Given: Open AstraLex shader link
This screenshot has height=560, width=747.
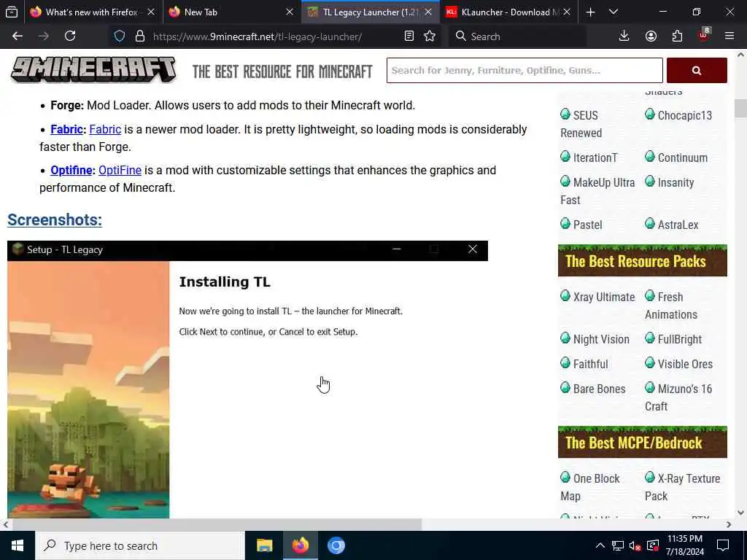Looking at the screenshot, I should [x=672, y=225].
